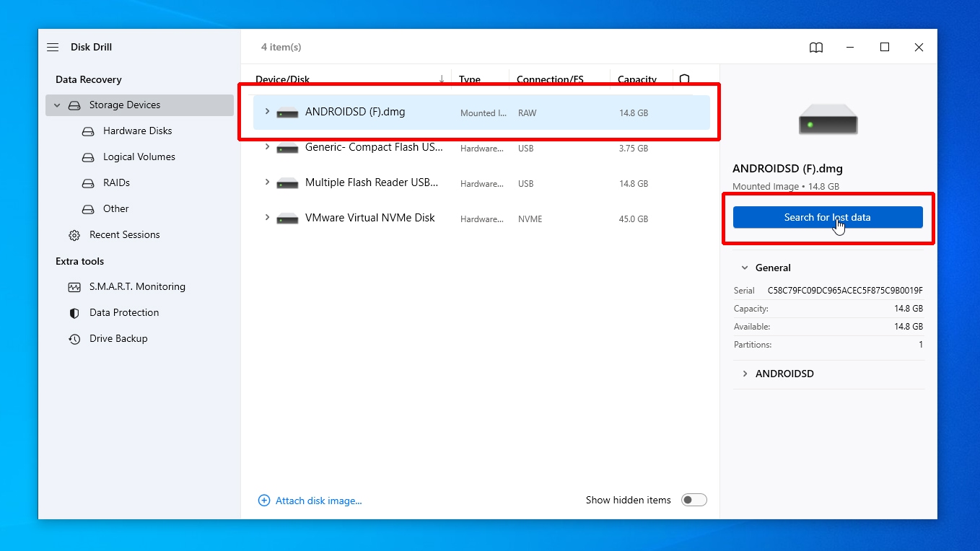Collapse the Storage Devices tree node
The width and height of the screenshot is (980, 551).
57,105
